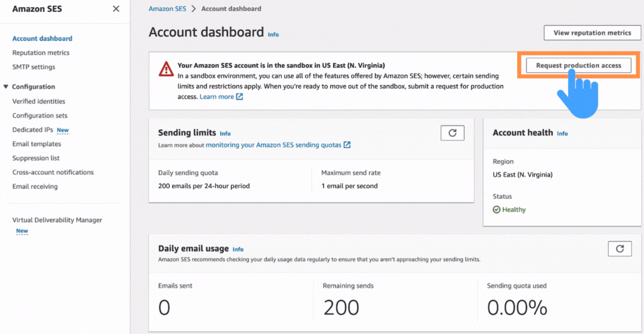
Task: Open Amazon SES breadcrumb link
Action: (167, 8)
